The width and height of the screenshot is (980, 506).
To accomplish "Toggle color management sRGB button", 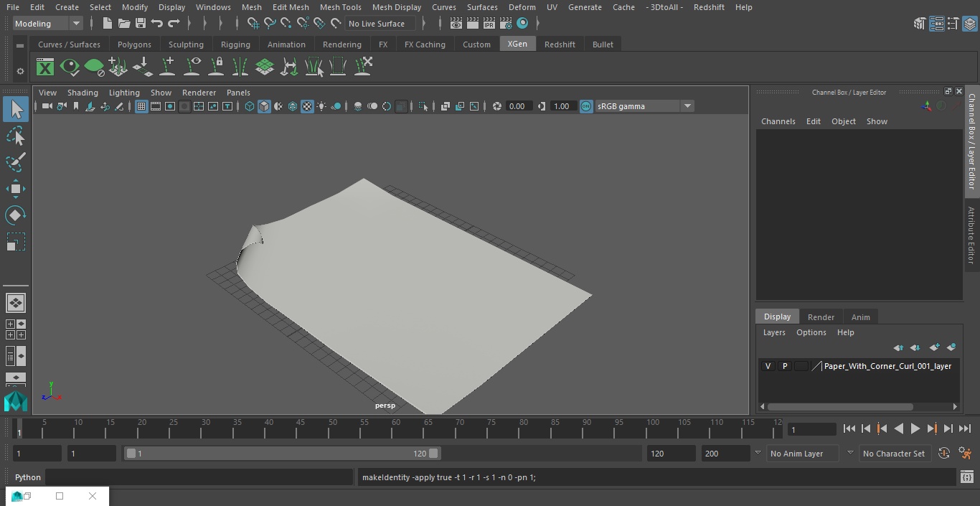I will [x=586, y=106].
